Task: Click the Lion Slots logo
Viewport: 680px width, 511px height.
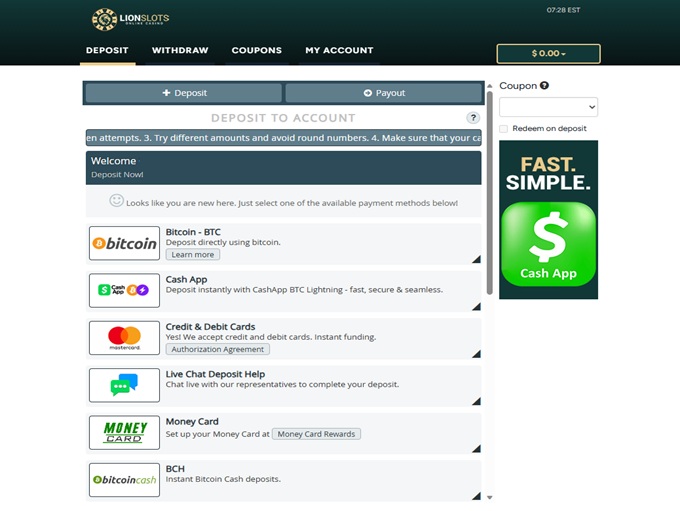Action: pyautogui.click(x=131, y=19)
